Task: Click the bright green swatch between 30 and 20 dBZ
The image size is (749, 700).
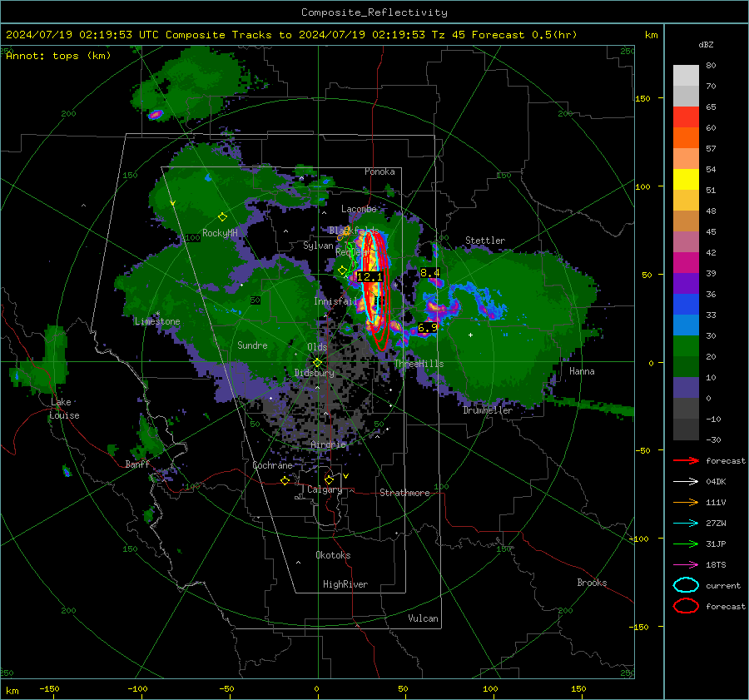Action: click(x=686, y=346)
